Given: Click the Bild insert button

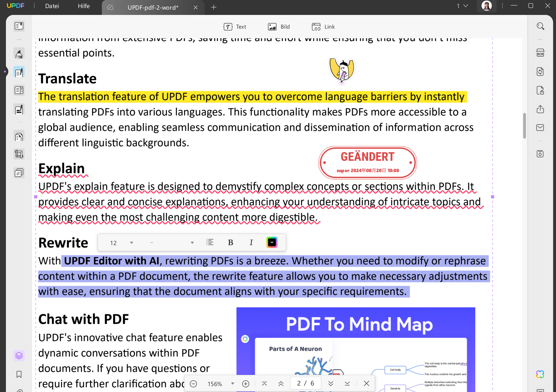Looking at the screenshot, I should tap(279, 27).
